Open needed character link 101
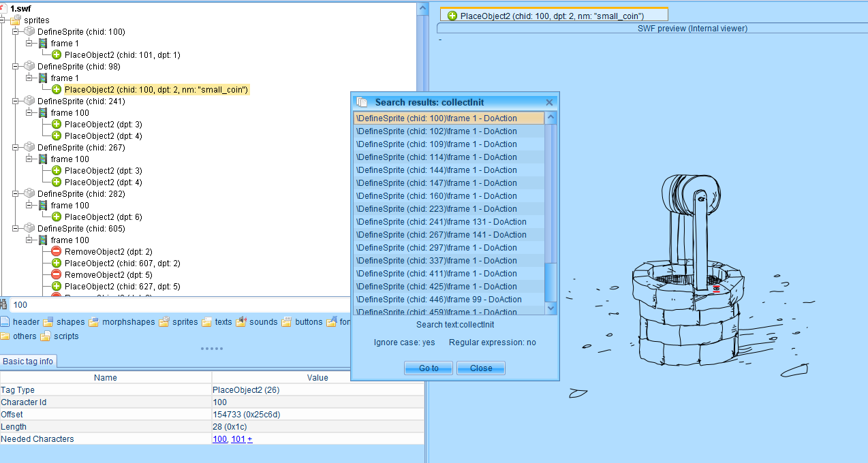Image resolution: width=868 pixels, height=463 pixels. point(238,439)
